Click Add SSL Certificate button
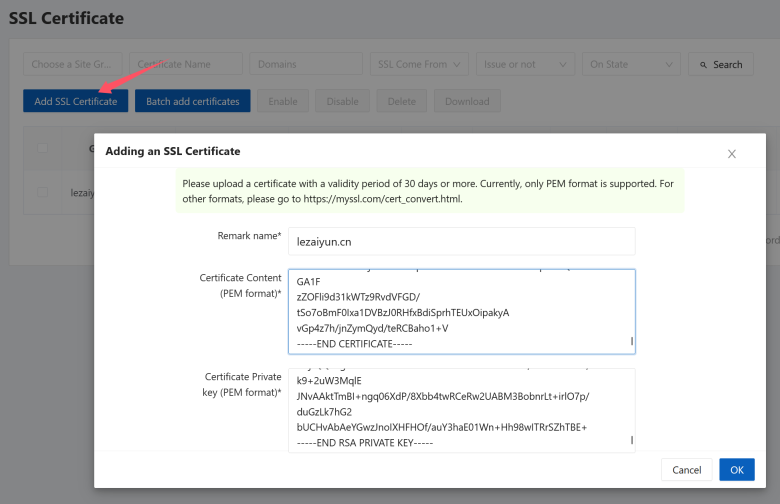 coord(76,101)
